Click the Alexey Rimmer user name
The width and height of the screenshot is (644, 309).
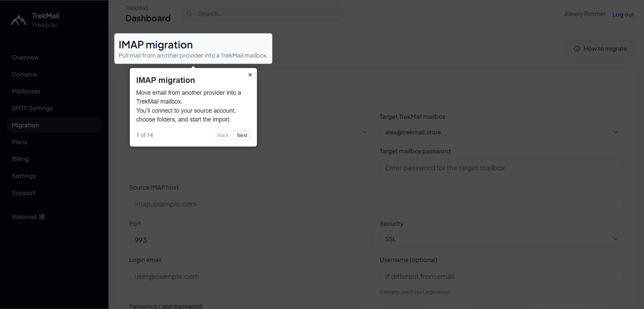pyautogui.click(x=585, y=14)
